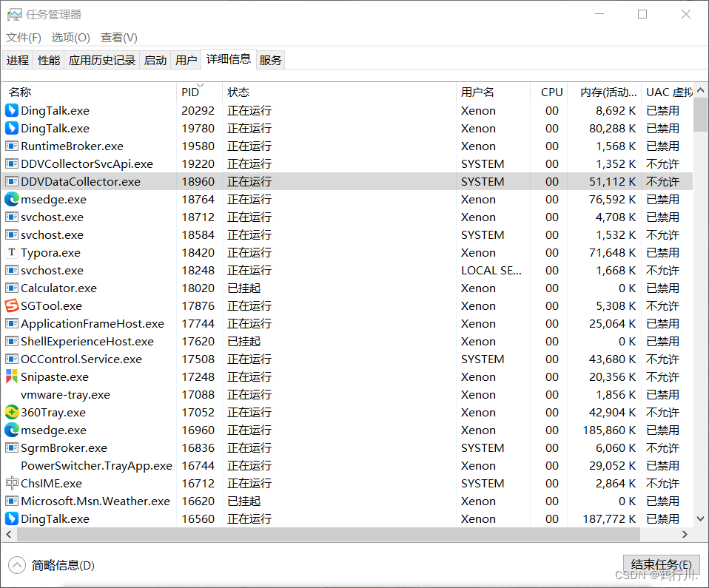The width and height of the screenshot is (709, 588).
Task: Open the 文件(F) menu
Action: point(24,38)
